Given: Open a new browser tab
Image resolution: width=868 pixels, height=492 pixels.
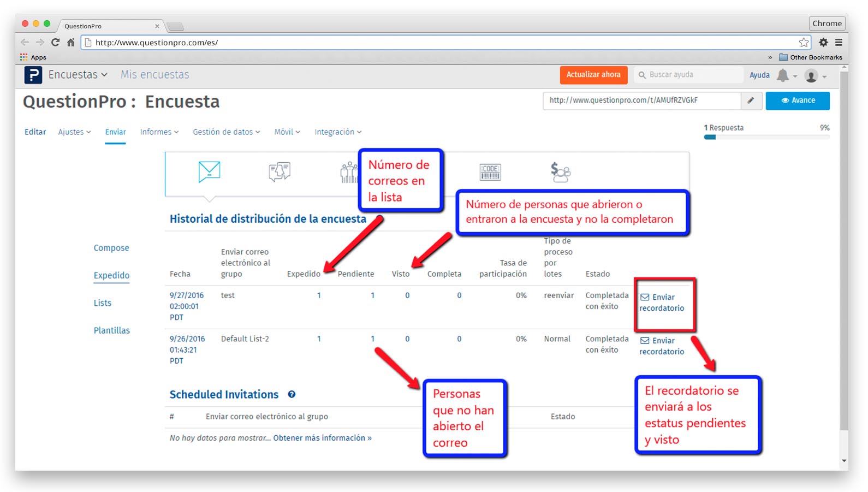Looking at the screenshot, I should click(x=175, y=26).
